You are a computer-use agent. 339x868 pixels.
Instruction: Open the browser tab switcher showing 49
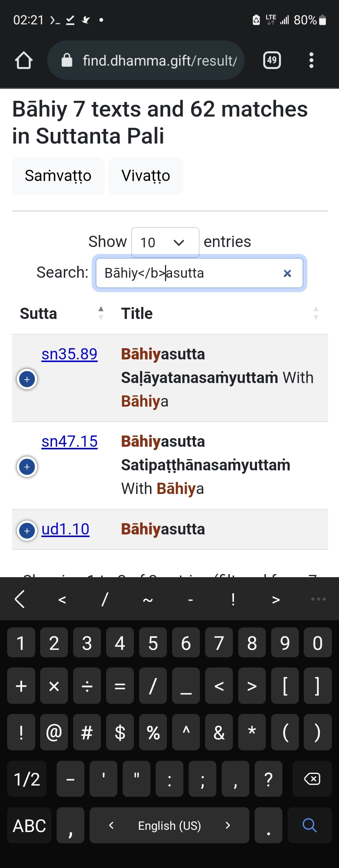click(x=272, y=60)
